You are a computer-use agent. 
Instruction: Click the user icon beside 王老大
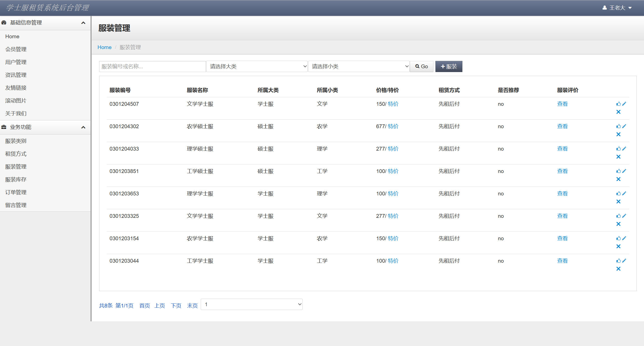point(605,8)
